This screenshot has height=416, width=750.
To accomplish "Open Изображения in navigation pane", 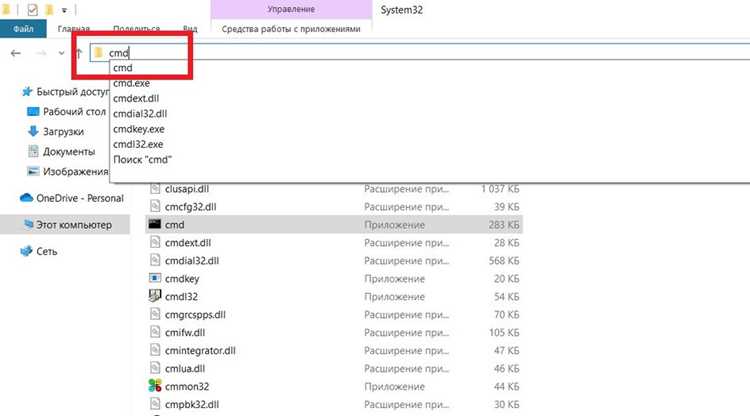I will [x=76, y=172].
